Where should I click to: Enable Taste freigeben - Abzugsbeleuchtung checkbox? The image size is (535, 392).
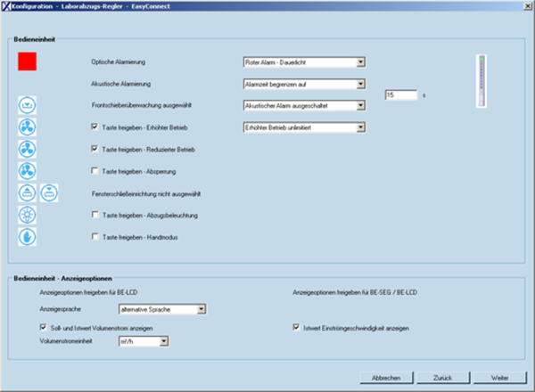coord(95,215)
